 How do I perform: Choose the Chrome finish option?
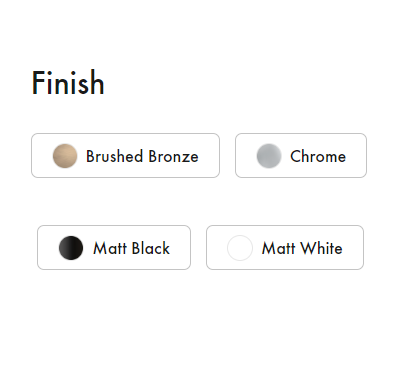(x=301, y=155)
